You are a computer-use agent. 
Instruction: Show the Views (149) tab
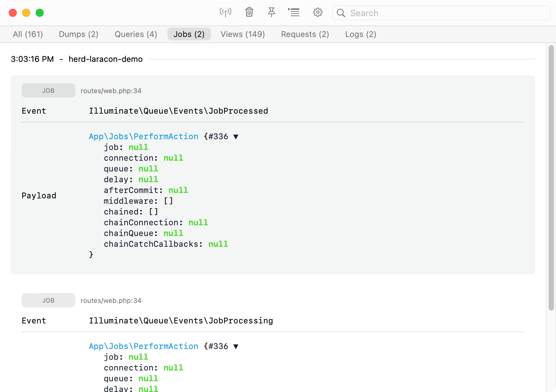[243, 34]
